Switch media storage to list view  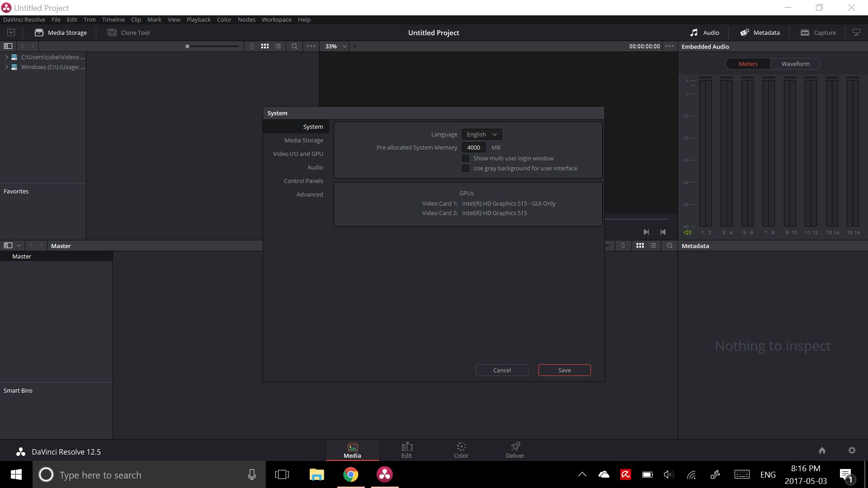[x=278, y=46]
